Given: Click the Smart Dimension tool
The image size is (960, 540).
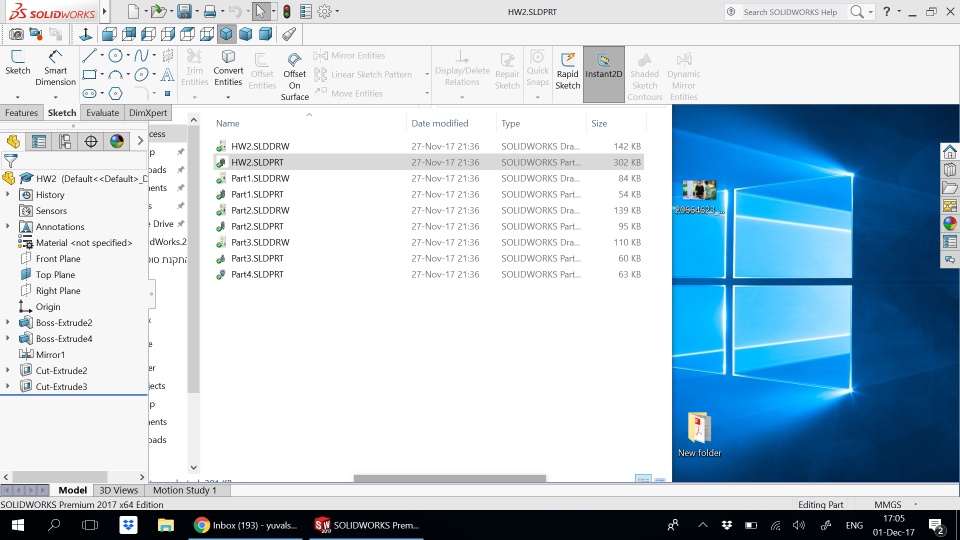Looking at the screenshot, I should [55, 68].
